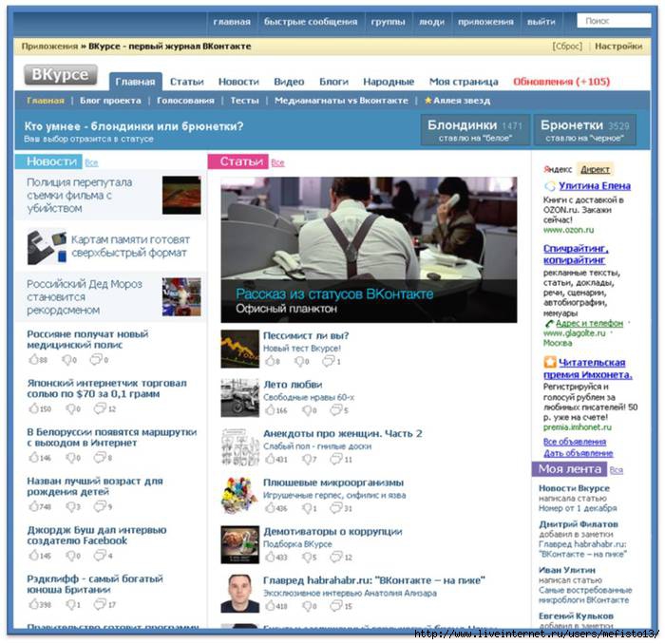This screenshot has width=665, height=644.
Task: Click выйти in top navigation
Action: [541, 22]
